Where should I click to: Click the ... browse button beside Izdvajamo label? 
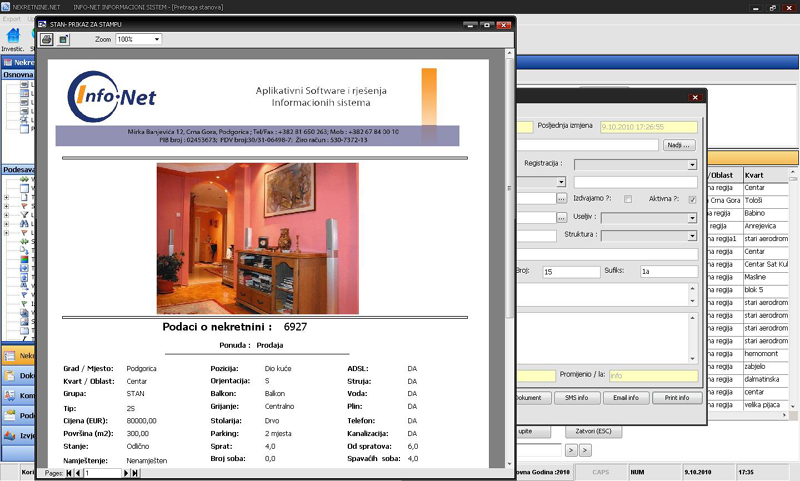coord(562,198)
